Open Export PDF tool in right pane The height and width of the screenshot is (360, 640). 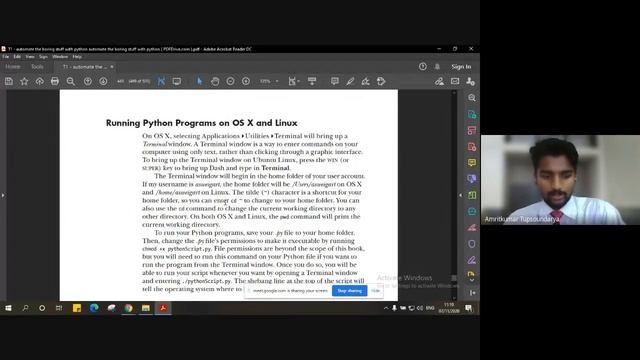(472, 114)
